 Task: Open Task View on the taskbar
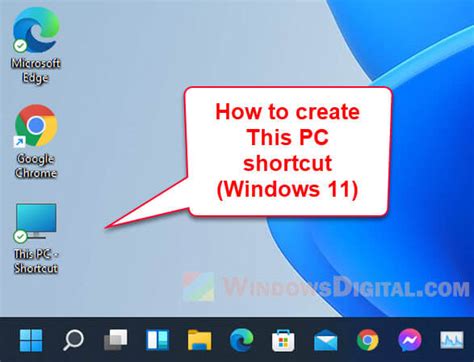115,340
